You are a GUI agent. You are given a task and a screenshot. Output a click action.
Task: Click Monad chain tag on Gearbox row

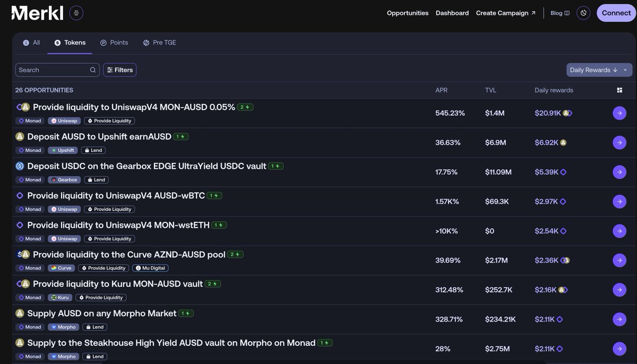(x=30, y=180)
